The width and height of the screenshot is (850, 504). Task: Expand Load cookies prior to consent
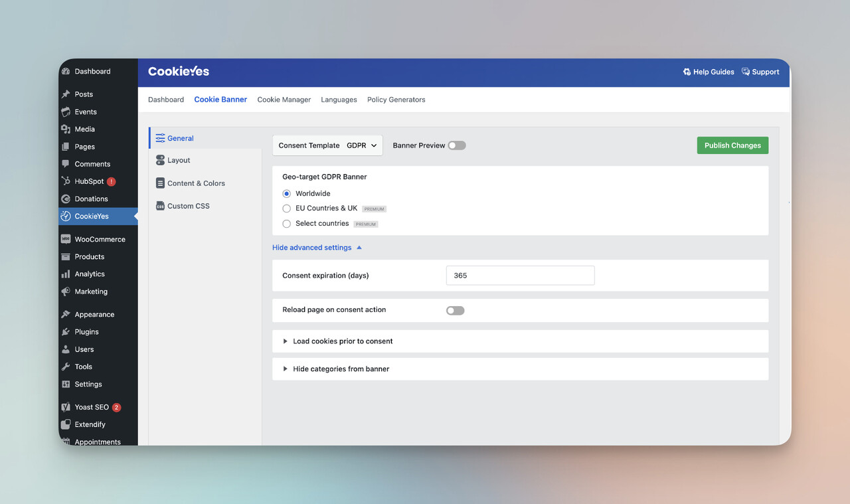click(521, 341)
